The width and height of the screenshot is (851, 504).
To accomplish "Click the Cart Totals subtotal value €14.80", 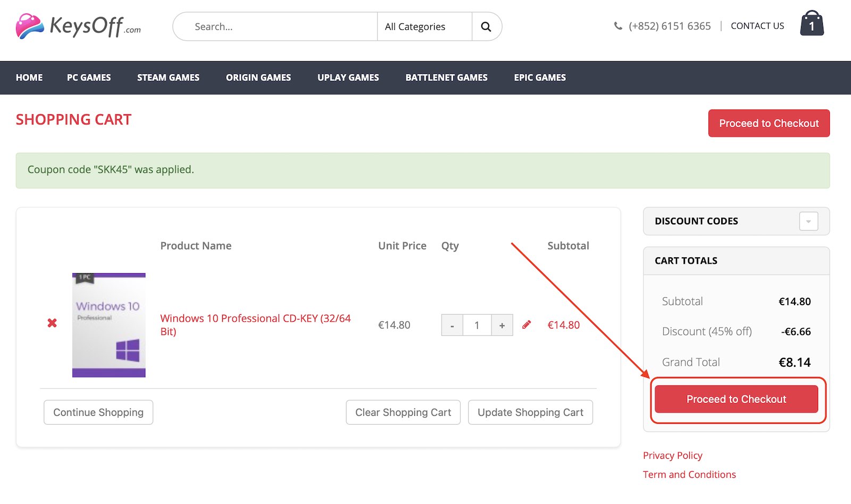I will point(795,301).
